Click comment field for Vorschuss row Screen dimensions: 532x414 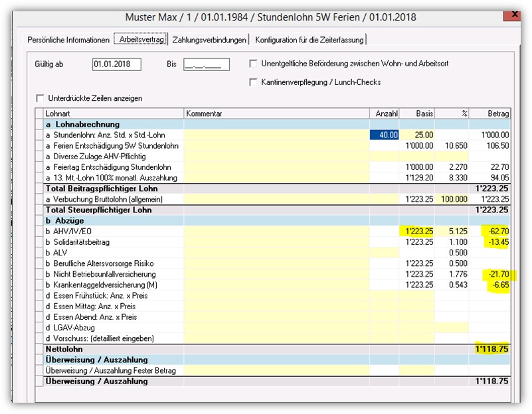click(276, 338)
